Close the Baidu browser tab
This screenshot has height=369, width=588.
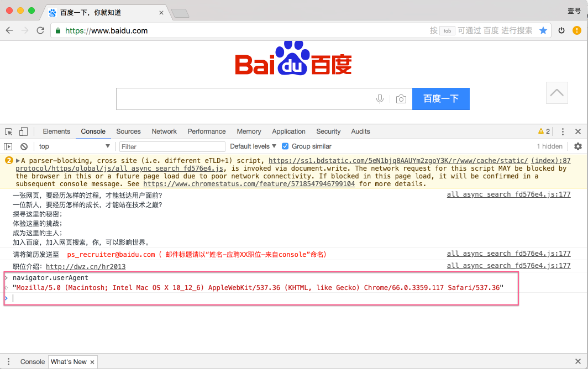[x=161, y=13]
